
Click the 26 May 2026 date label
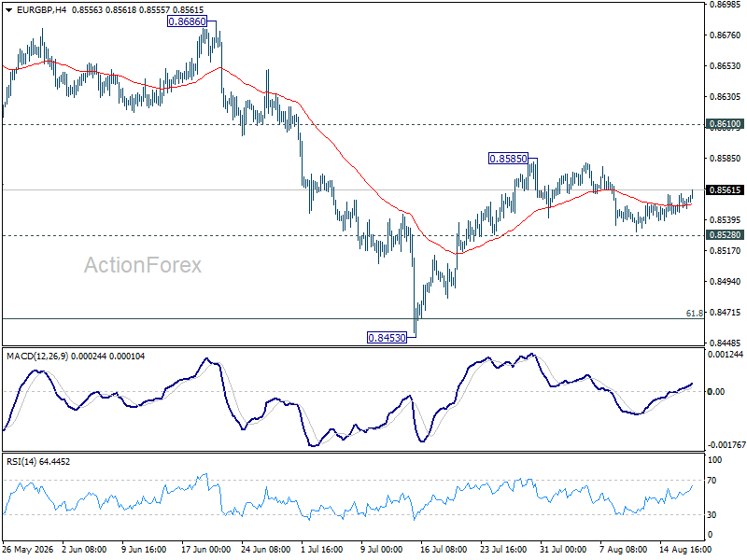pos(29,550)
